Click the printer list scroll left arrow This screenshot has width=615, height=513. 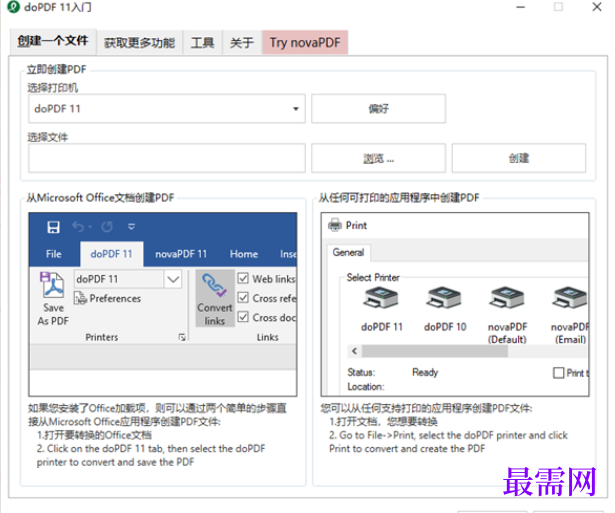click(354, 351)
